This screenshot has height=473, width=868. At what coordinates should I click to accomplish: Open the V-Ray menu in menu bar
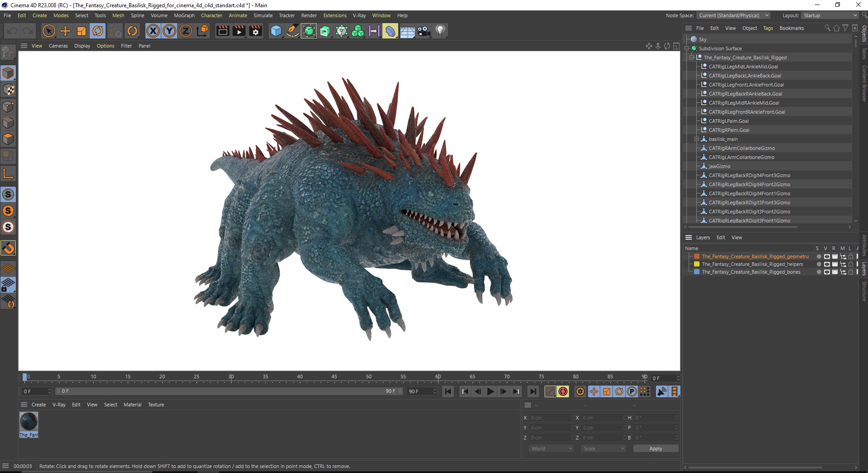coord(359,15)
